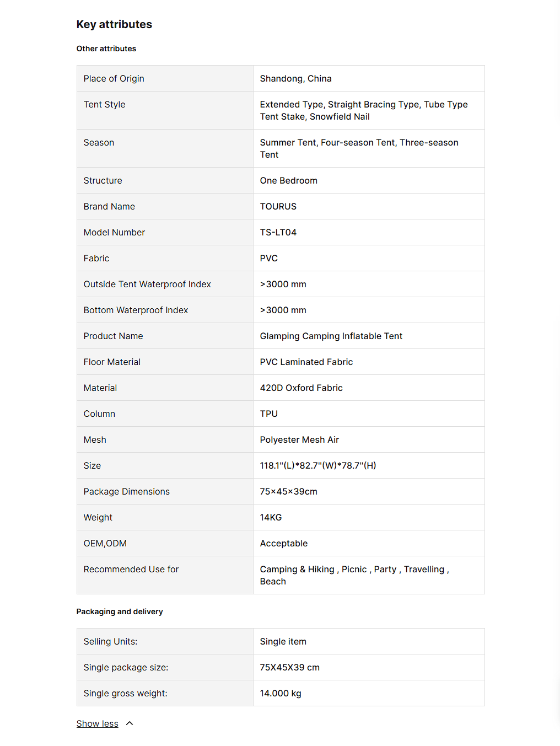The height and width of the screenshot is (746, 560).
Task: Click the "Other attributes" subheading
Action: click(106, 49)
